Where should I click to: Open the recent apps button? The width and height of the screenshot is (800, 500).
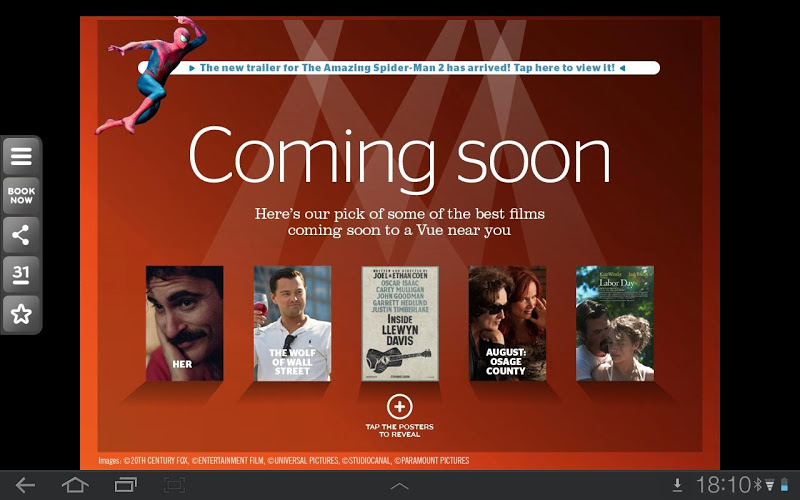126,485
